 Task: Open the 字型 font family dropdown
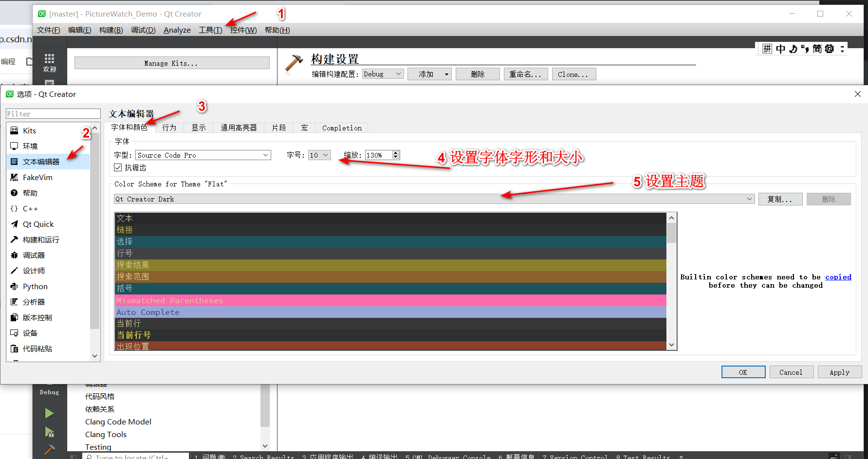203,155
